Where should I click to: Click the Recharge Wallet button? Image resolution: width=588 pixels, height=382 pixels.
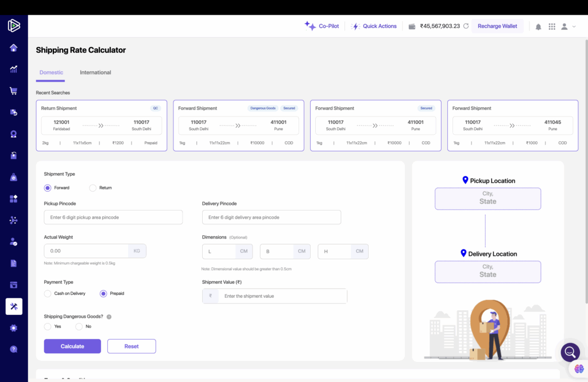point(497,26)
